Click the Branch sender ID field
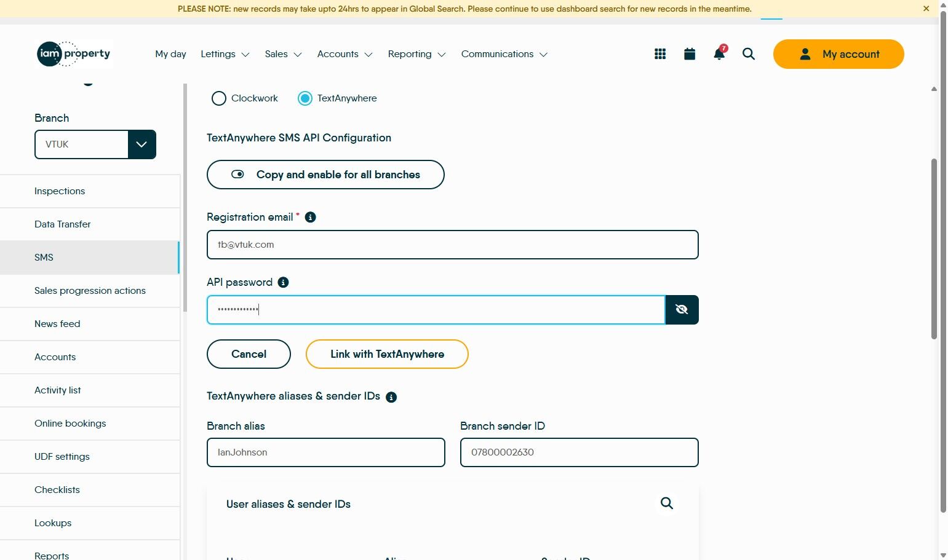 coord(580,452)
